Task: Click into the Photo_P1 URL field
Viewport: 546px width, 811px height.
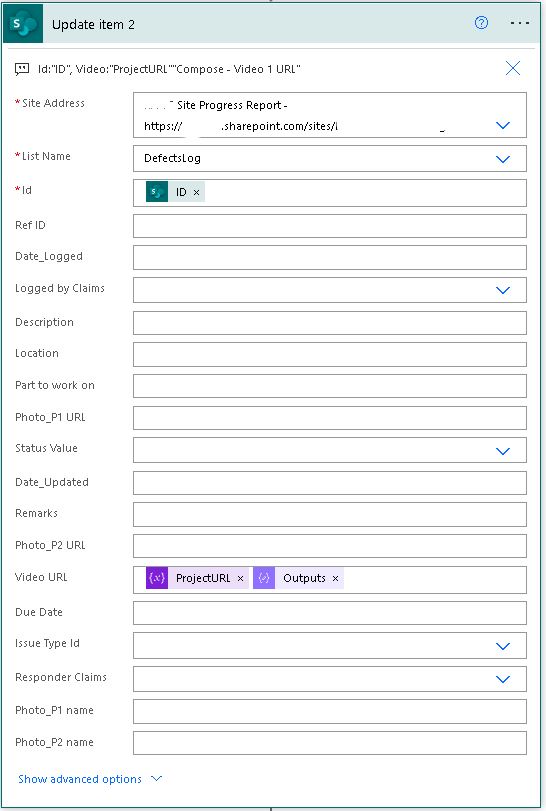Action: [330, 418]
